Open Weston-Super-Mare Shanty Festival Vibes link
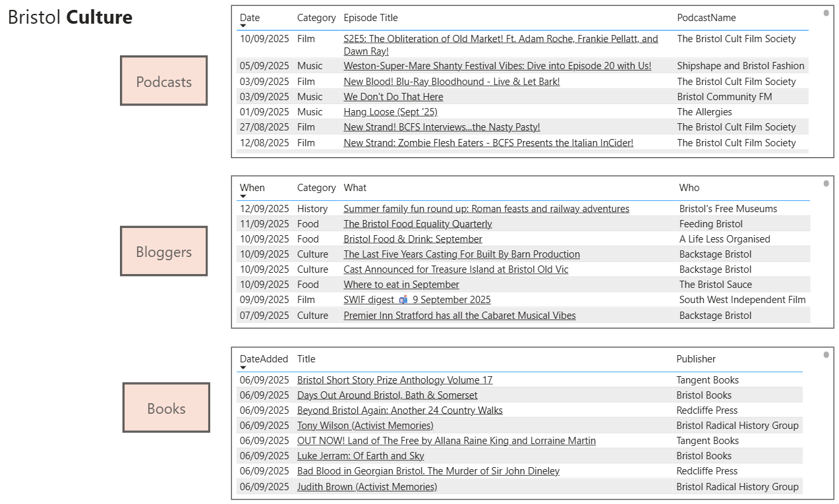839x504 pixels. click(x=498, y=66)
